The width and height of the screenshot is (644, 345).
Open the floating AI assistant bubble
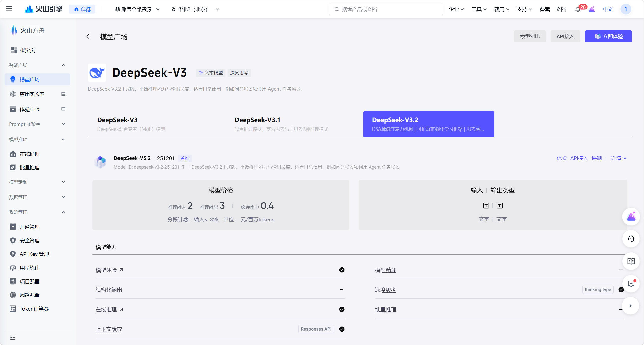pos(631,217)
